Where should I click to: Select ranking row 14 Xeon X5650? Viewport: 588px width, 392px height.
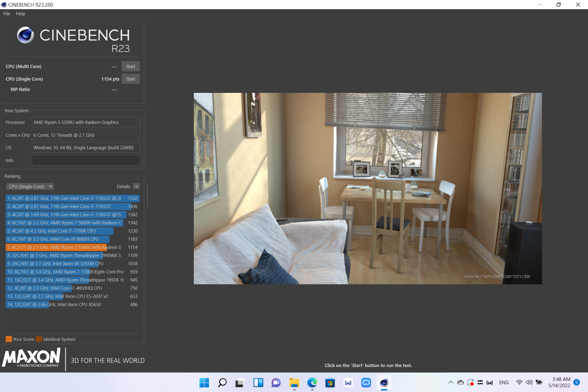click(72, 304)
